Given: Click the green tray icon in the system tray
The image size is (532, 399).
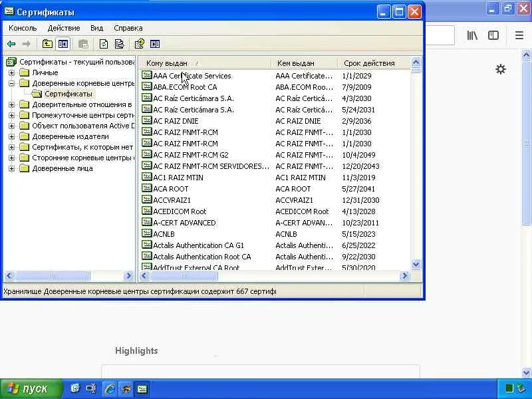Looking at the screenshot, I should click(509, 388).
